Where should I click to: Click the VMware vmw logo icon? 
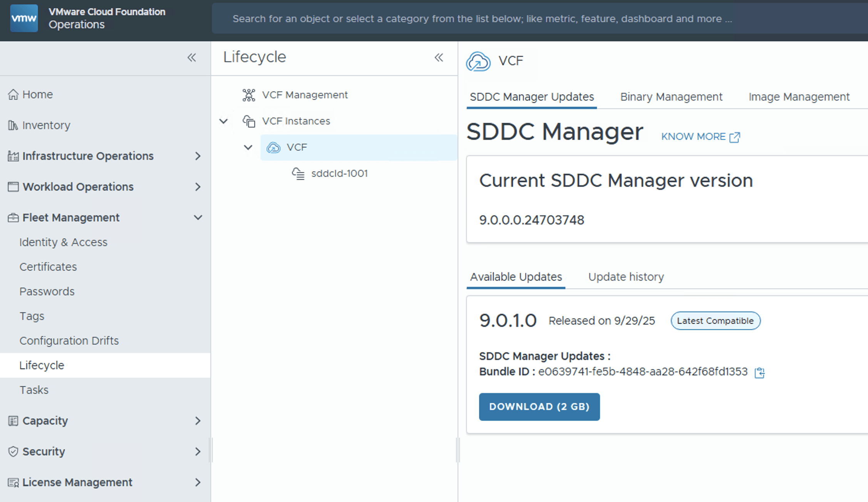[x=24, y=18]
